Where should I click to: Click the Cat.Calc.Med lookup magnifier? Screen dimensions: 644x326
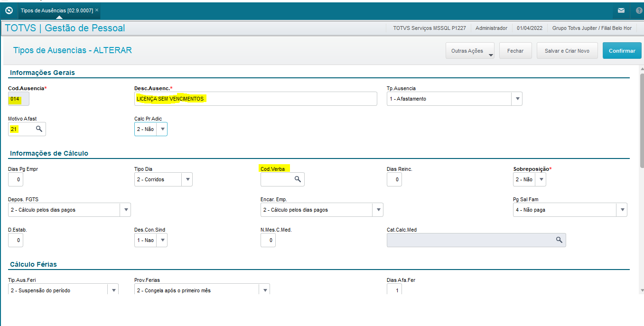click(559, 240)
